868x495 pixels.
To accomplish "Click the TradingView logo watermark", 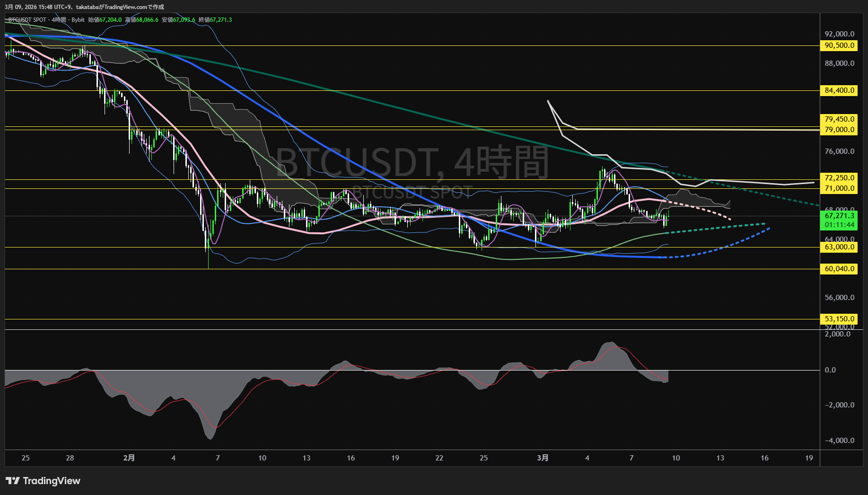I will (43, 481).
